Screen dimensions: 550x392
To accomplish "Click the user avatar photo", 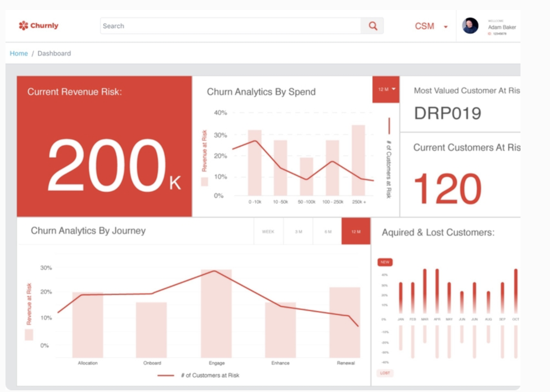I will coord(470,26).
